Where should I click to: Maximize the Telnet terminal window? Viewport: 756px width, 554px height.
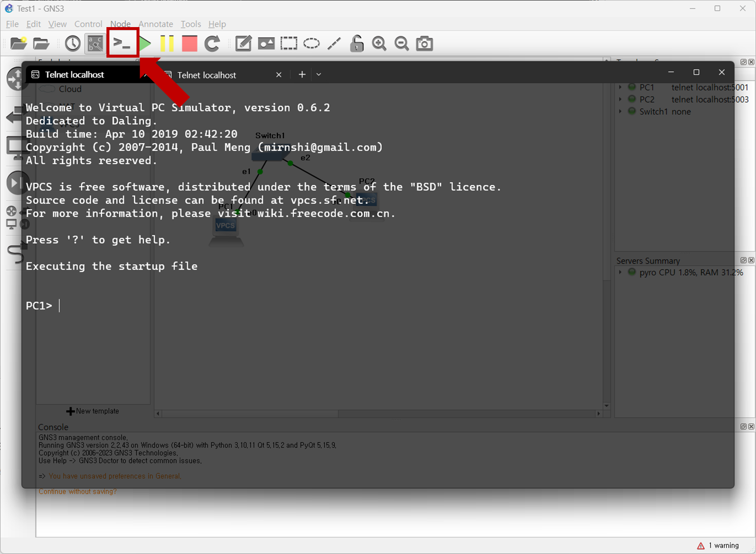point(696,72)
